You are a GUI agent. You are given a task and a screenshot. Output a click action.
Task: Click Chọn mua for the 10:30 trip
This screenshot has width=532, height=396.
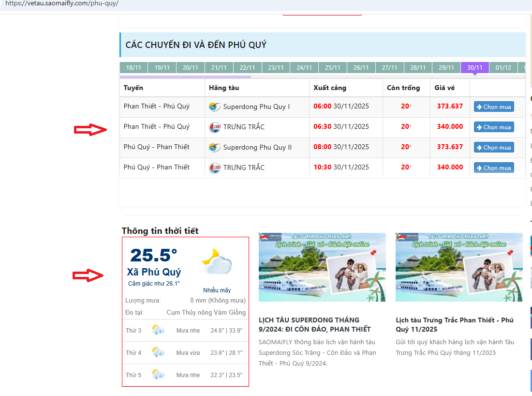coord(493,168)
